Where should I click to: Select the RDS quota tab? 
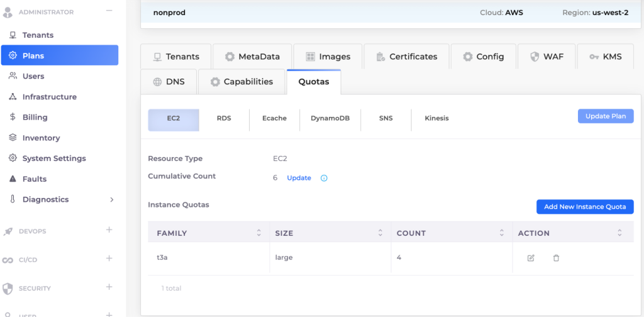point(224,118)
